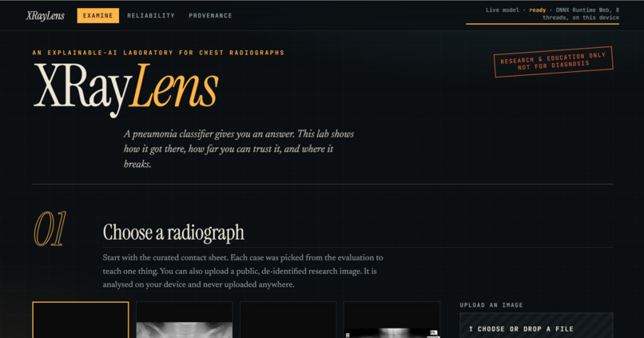Click the 'Start with the curated contact sheet' paragraph

tap(243, 271)
